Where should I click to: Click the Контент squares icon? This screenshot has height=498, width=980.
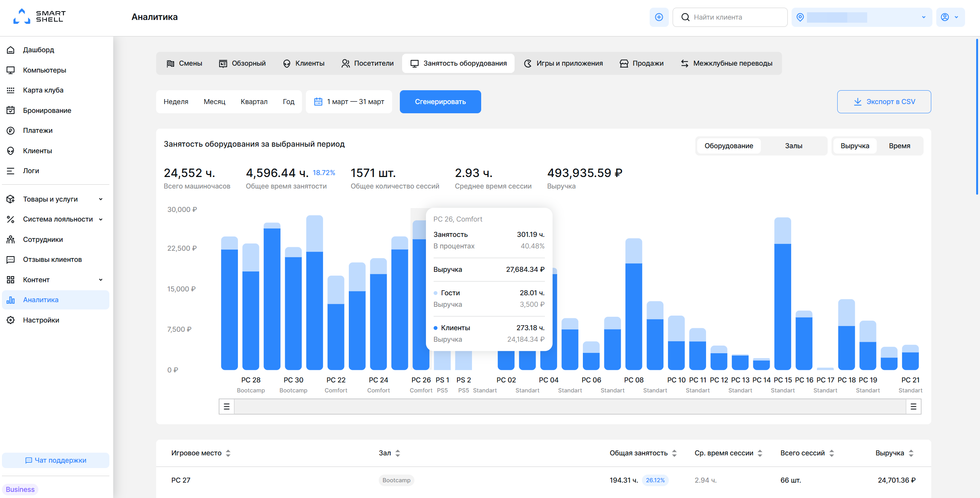[11, 280]
